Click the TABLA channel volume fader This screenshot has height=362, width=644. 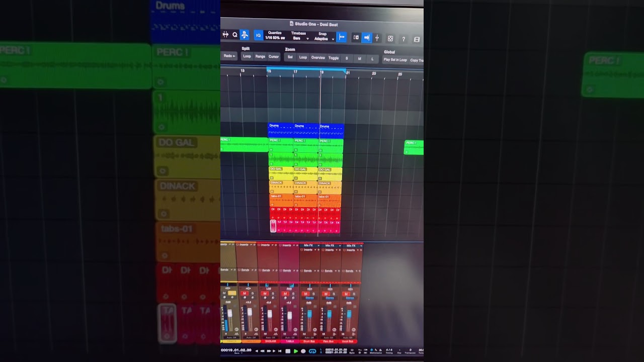tap(290, 315)
